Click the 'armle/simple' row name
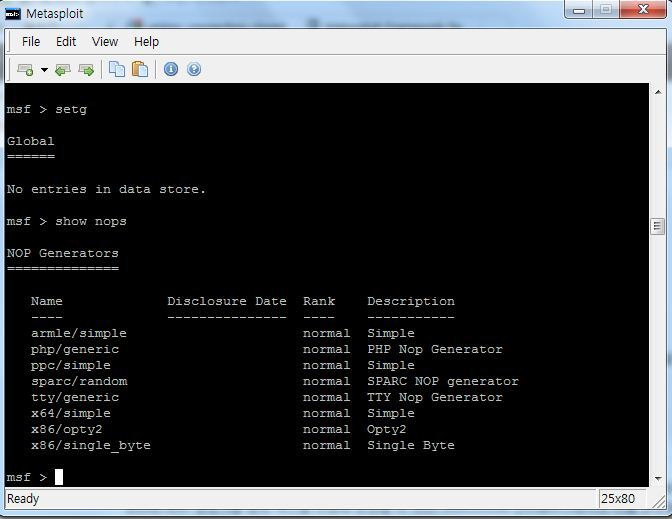The height and width of the screenshot is (519, 672). click(x=78, y=333)
